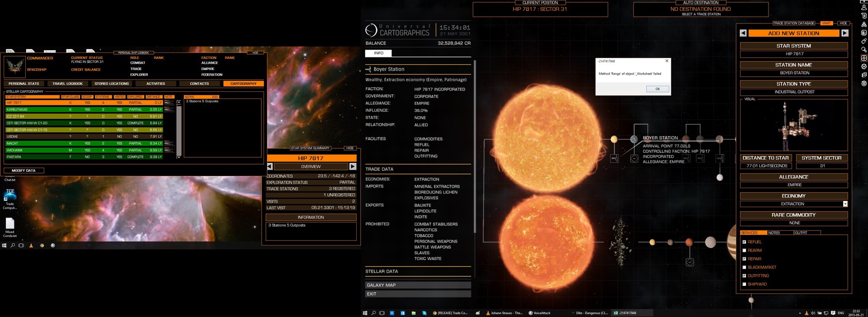Click the Windows Start button on right monitor
This screenshot has width=868, height=317.
coord(365,313)
